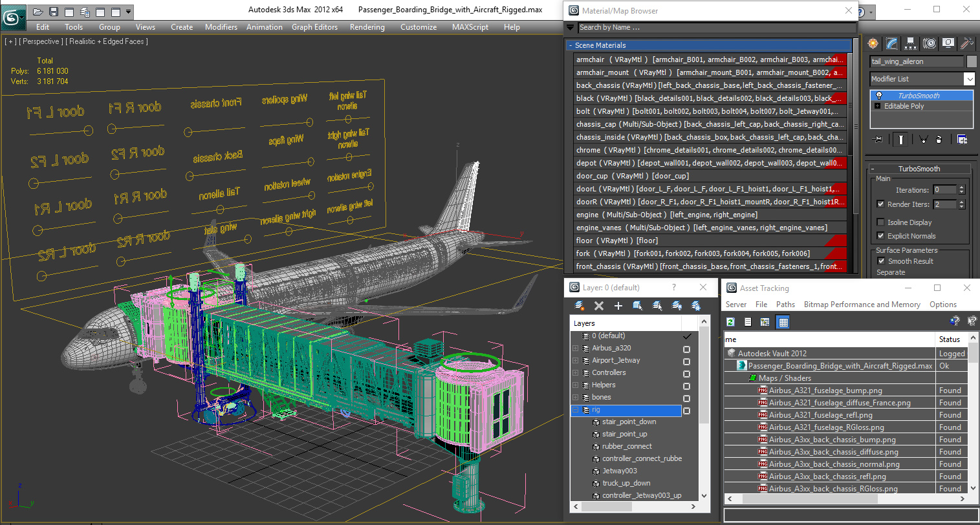The height and width of the screenshot is (525, 980).
Task: Toggle the Render Iters checkbox
Action: coord(880,204)
